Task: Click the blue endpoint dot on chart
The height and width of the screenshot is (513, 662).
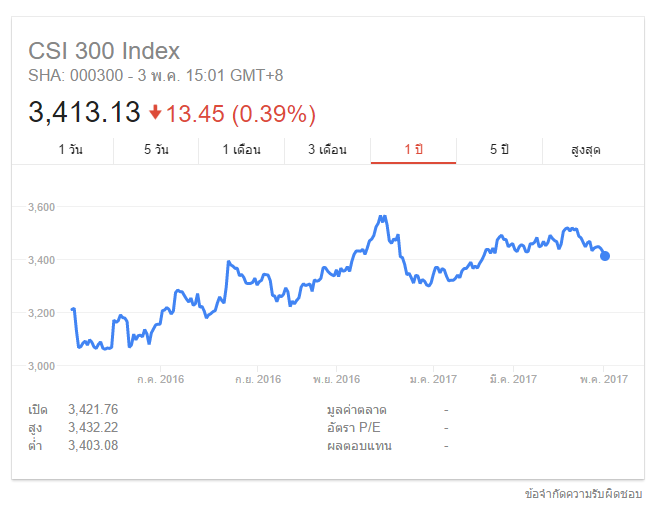Action: click(605, 256)
